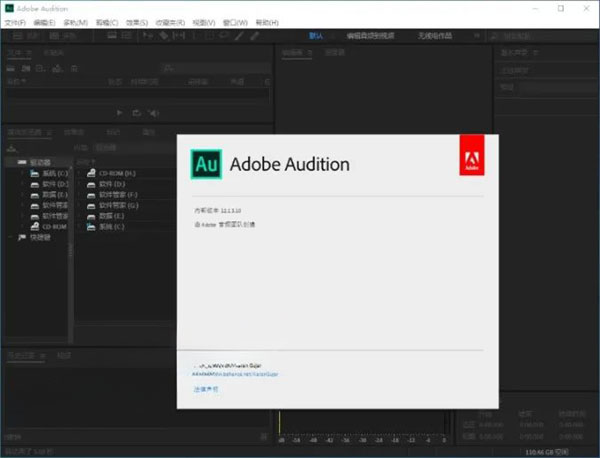600x458 pixels.
Task: Expand the 系统 (C:) drive in tree
Action: click(x=21, y=173)
